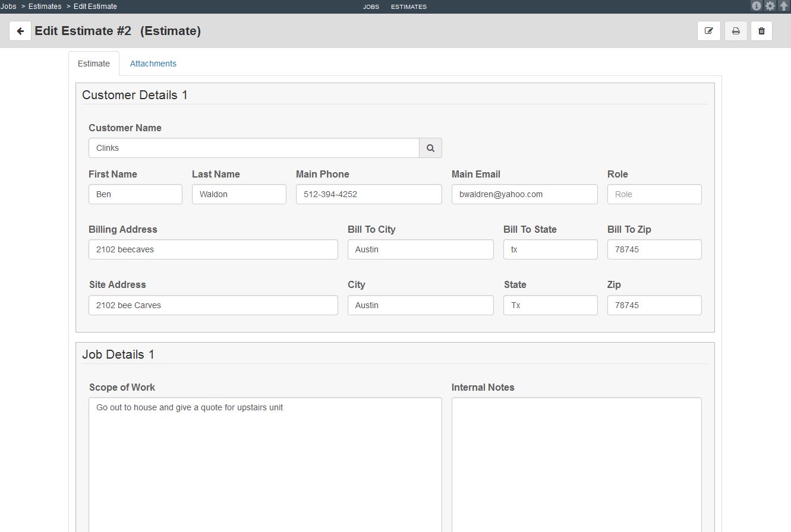Open ESTIMATES in the top menu
Image resolution: width=791 pixels, height=532 pixels.
tap(409, 7)
